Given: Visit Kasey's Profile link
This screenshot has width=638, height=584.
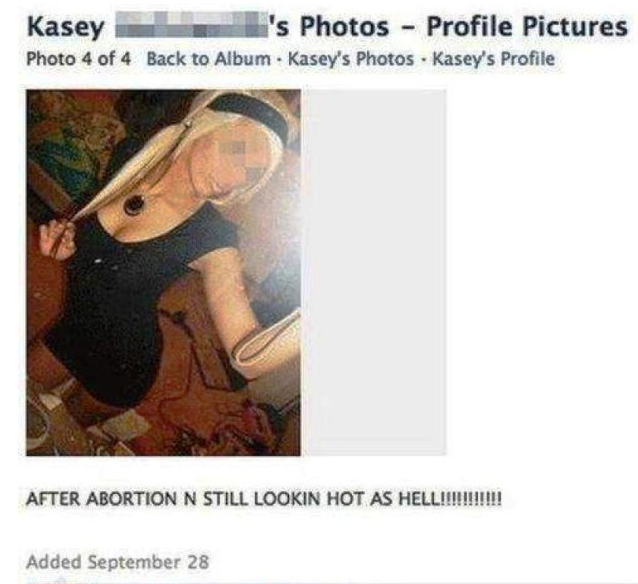Looking at the screenshot, I should point(493,59).
